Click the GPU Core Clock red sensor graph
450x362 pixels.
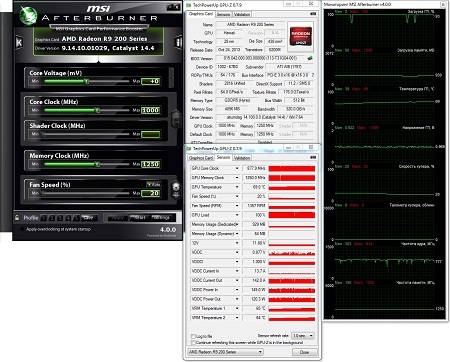click(x=292, y=168)
